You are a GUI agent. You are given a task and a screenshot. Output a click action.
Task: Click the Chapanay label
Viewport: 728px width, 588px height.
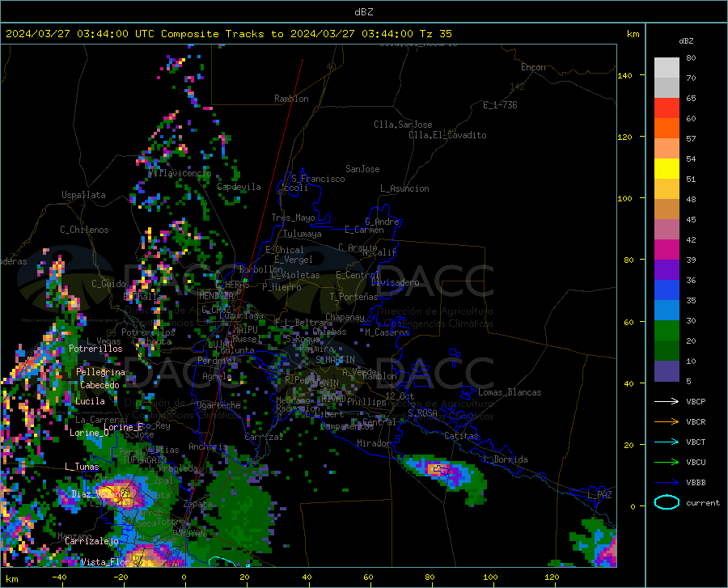pyautogui.click(x=345, y=317)
